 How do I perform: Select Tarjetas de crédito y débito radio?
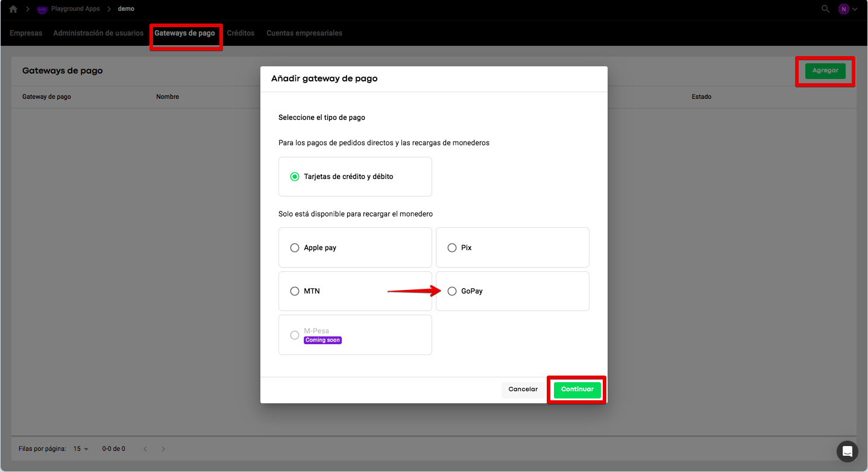point(295,177)
